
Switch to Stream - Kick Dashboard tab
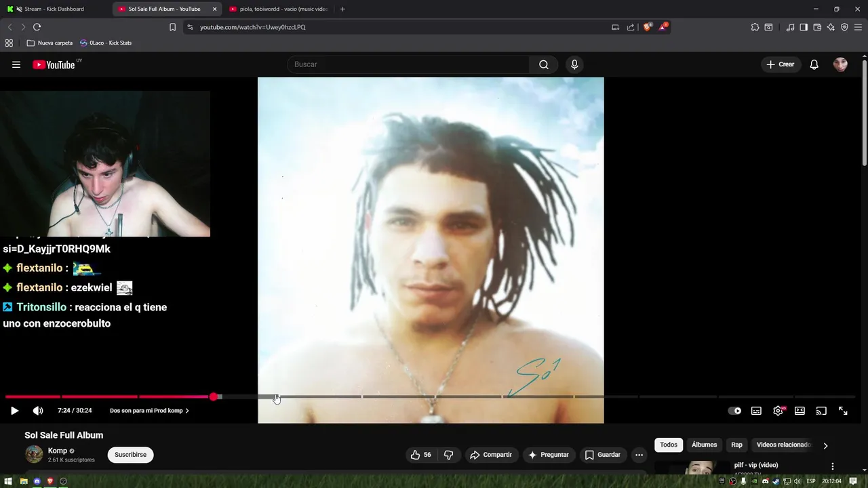[54, 9]
